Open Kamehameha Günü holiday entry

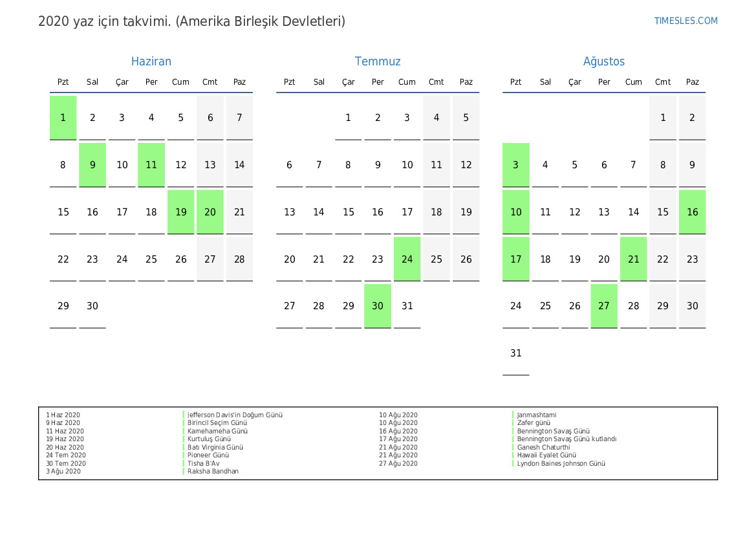point(217,431)
